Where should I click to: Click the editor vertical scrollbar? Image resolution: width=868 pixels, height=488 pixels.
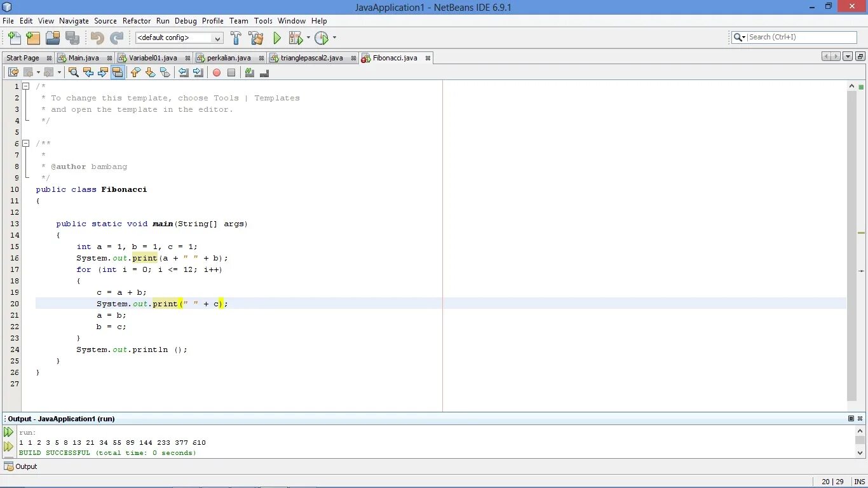(x=852, y=245)
